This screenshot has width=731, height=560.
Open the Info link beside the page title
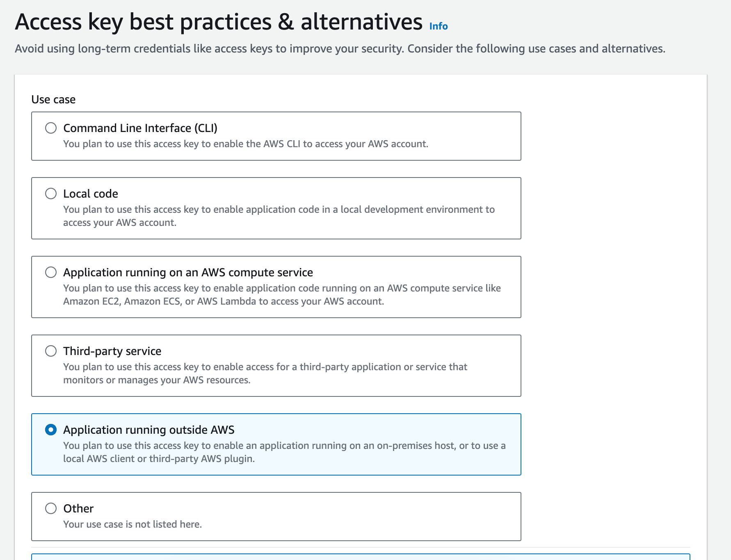tap(438, 26)
